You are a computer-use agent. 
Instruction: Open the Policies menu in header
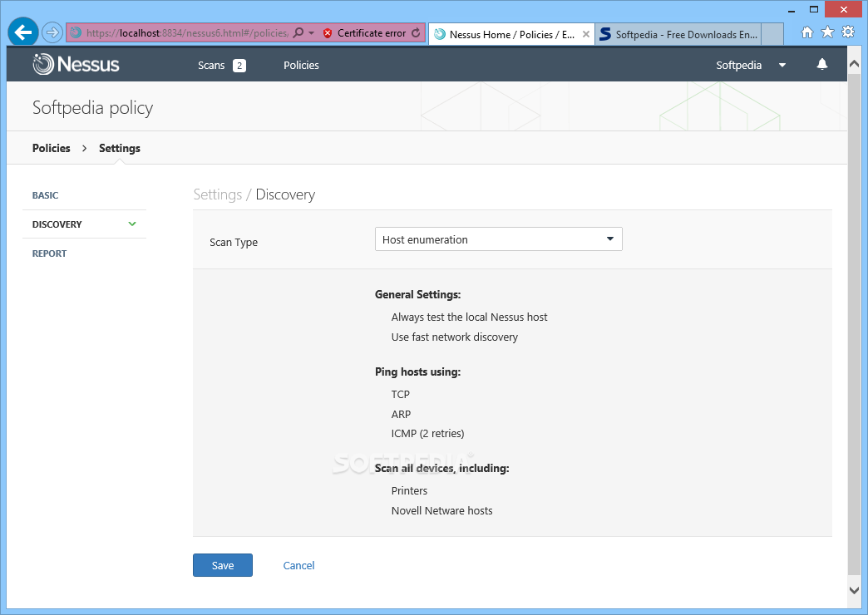301,66
